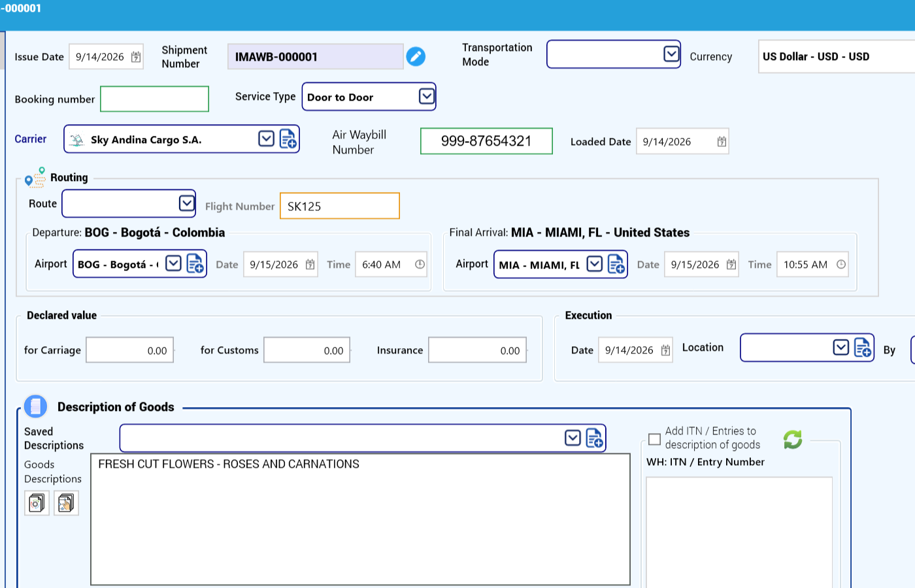Click the Insurance value field
Image resolution: width=915 pixels, height=588 pixels.
[x=477, y=350]
